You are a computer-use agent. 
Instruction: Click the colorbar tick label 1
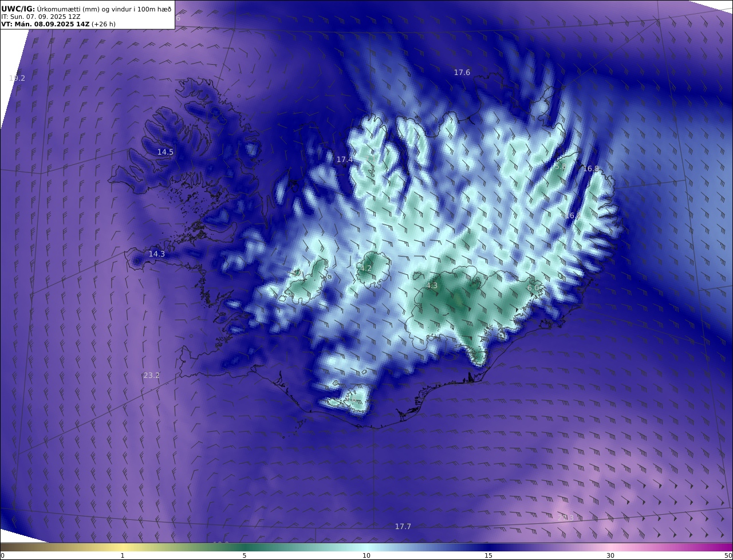[123, 555]
